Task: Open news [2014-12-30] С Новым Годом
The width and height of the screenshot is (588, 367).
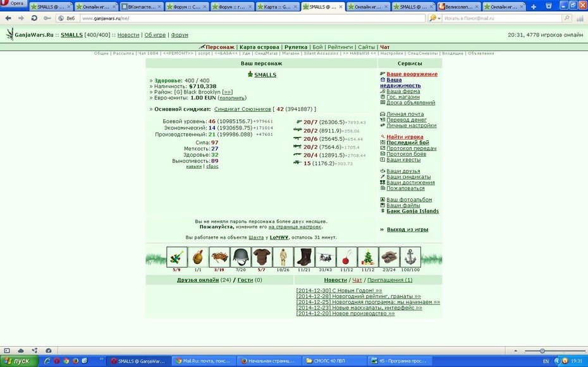Action: pyautogui.click(x=339, y=291)
